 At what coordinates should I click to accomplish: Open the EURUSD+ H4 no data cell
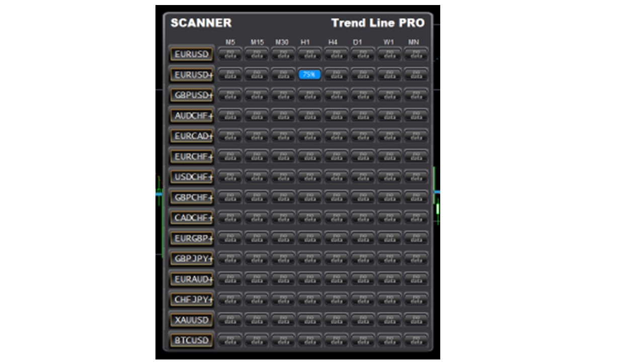pos(336,74)
